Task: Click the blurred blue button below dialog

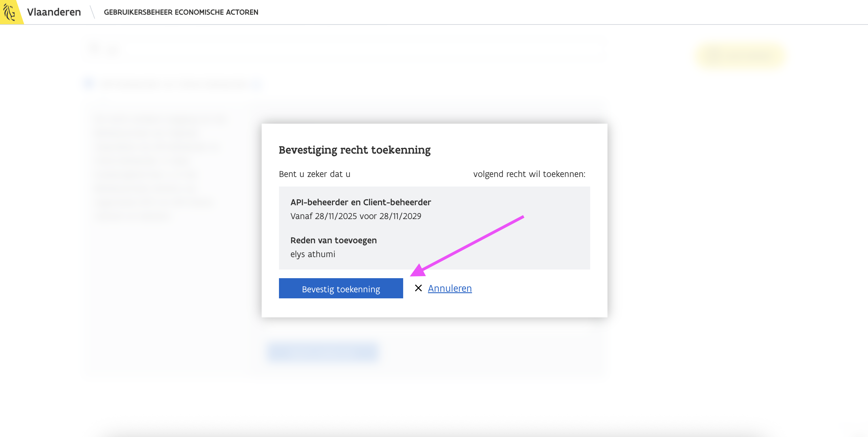Action: pos(323,352)
